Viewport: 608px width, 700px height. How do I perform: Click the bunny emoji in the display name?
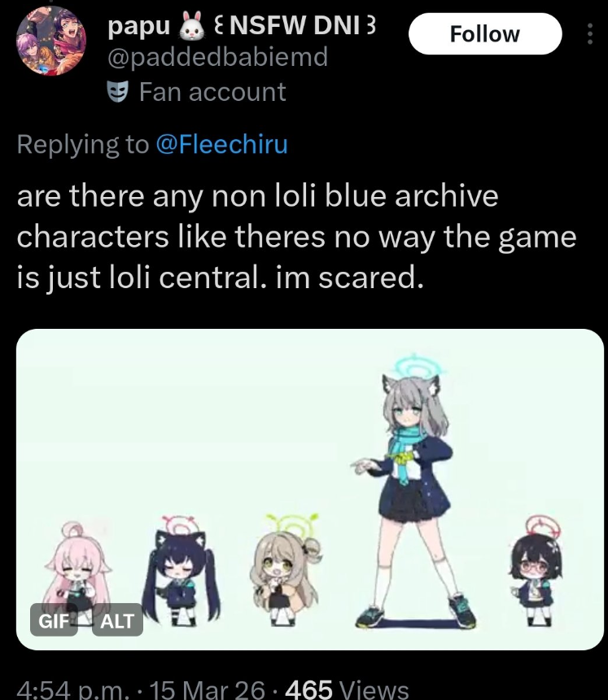point(192,26)
